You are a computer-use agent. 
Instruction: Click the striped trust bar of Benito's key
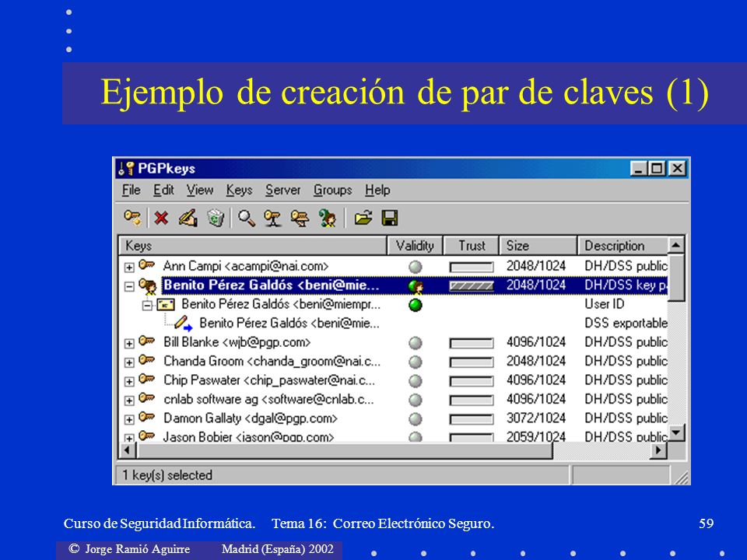tap(472, 286)
